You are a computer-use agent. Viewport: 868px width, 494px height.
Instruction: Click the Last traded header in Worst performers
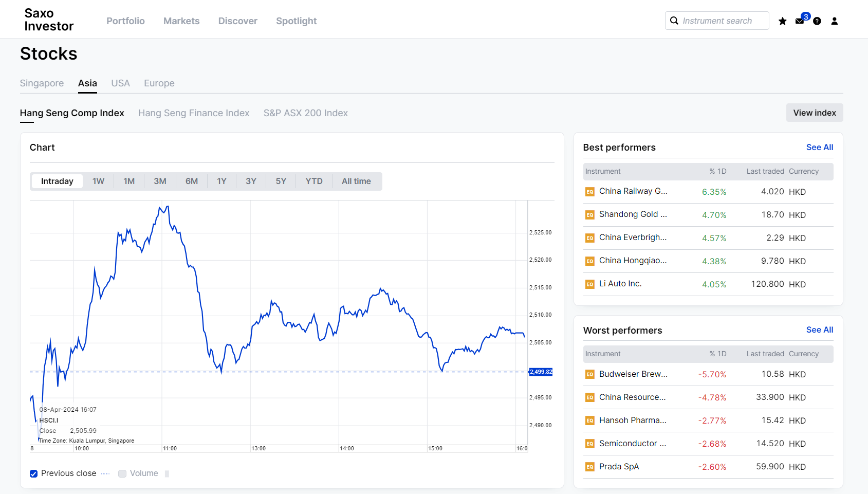765,354
